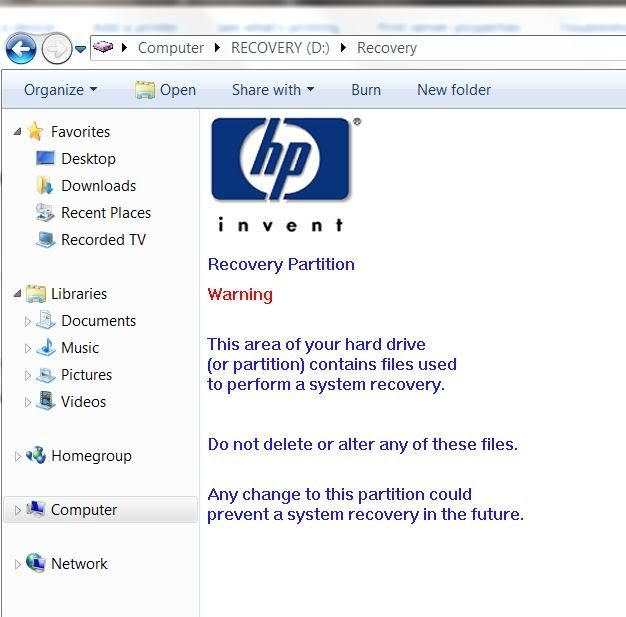Screen dimensions: 626x617
Task: Select Favorites in navigation pane
Action: [80, 132]
